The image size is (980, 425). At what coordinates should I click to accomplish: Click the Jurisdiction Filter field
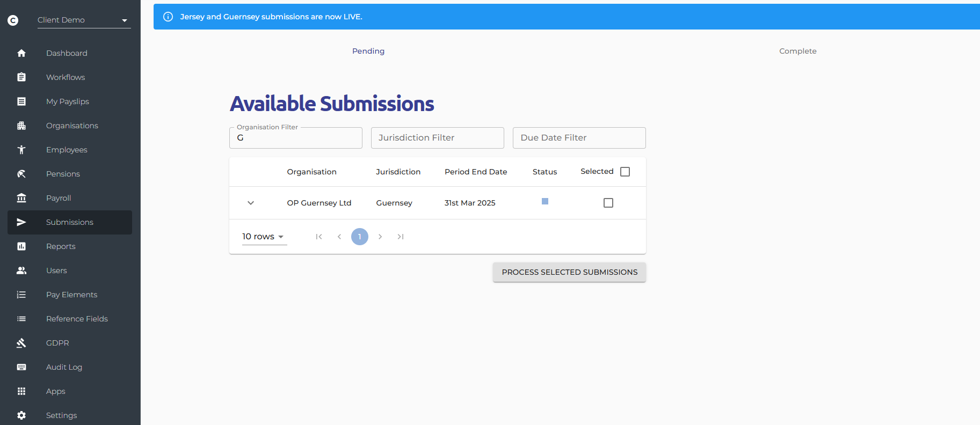pos(438,138)
